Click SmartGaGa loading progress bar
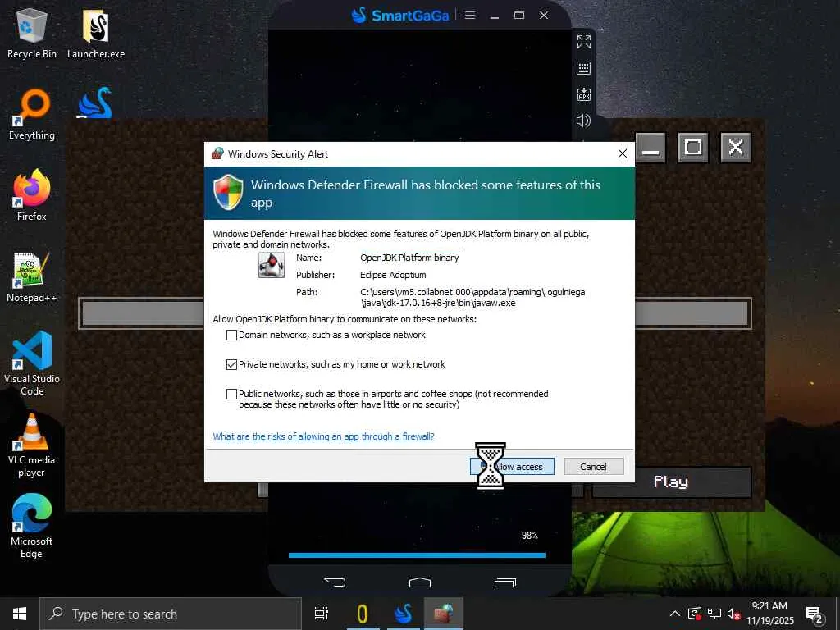The height and width of the screenshot is (630, 840). (x=417, y=555)
